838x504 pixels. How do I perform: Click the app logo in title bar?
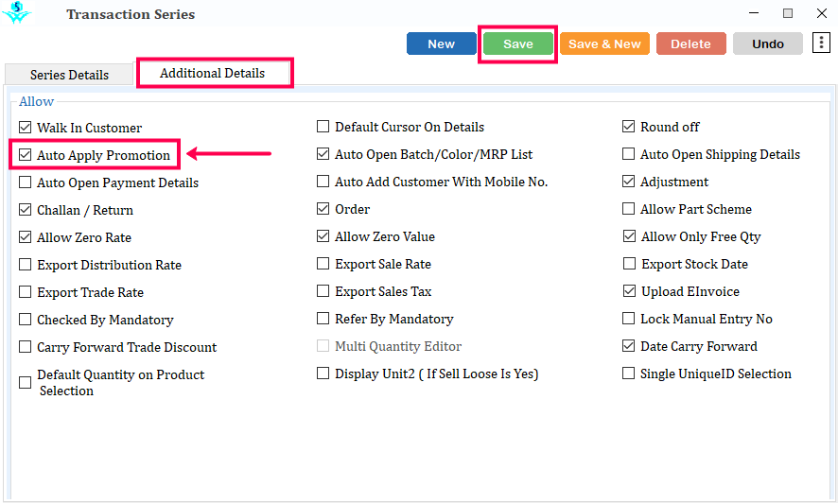[x=17, y=13]
